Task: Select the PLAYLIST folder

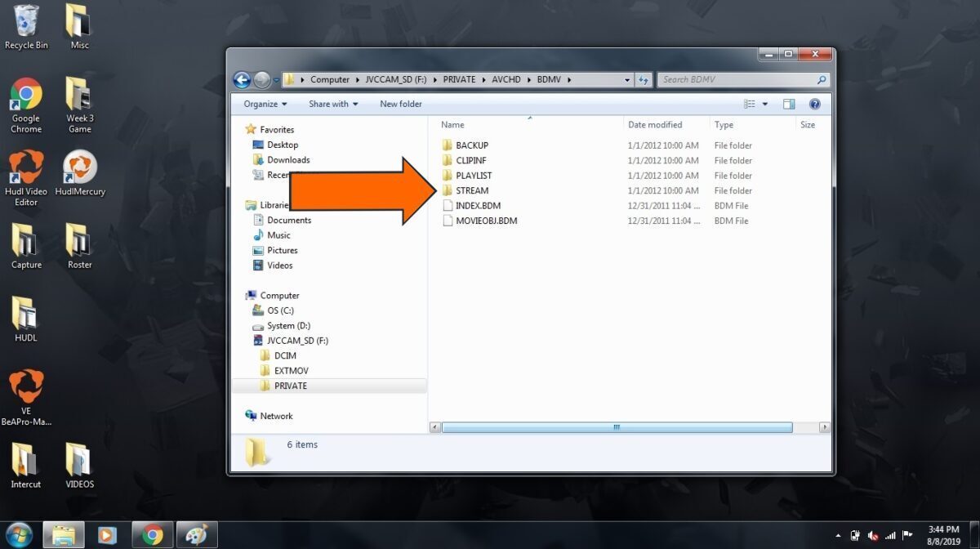Action: click(x=474, y=176)
